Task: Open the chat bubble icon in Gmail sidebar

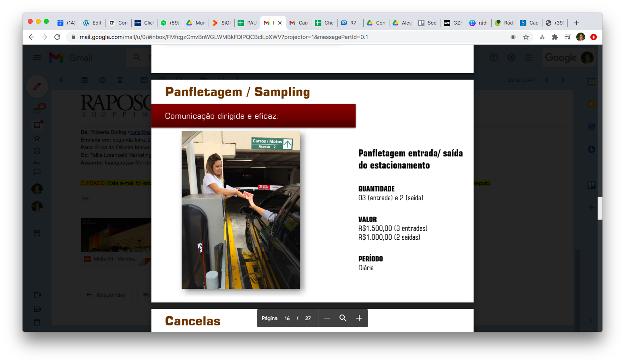Action: point(37,172)
